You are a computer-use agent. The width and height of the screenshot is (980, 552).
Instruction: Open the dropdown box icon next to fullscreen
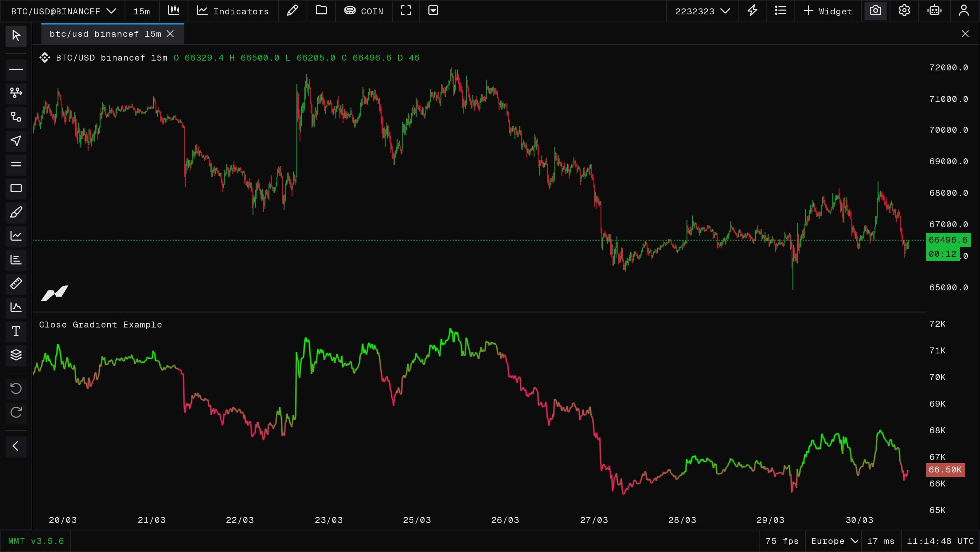click(433, 11)
